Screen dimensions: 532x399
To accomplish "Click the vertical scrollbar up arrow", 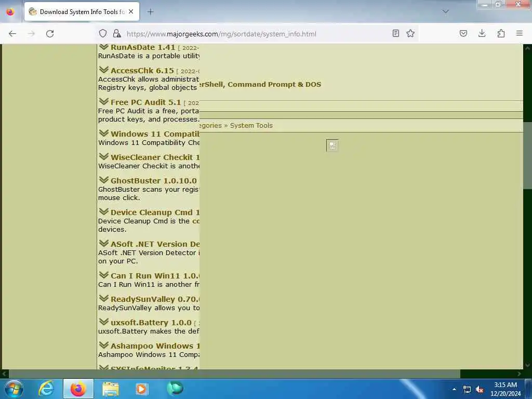I will click(x=527, y=48).
